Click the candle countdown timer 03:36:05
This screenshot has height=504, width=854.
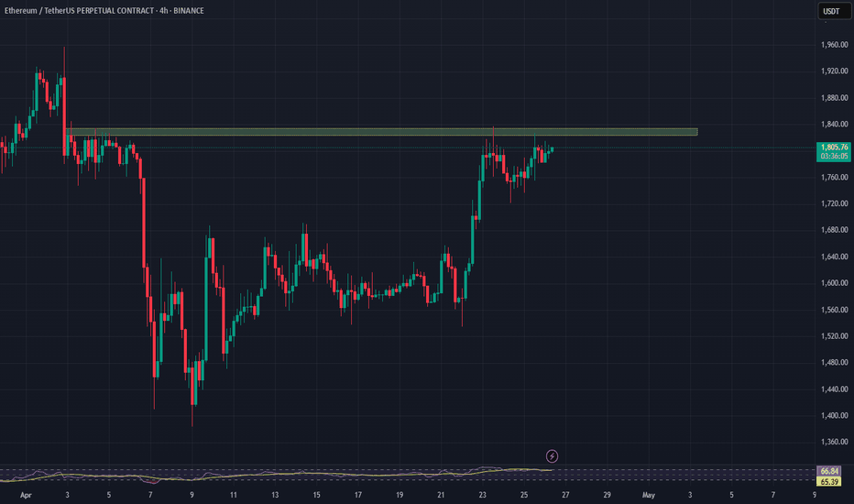click(834, 157)
